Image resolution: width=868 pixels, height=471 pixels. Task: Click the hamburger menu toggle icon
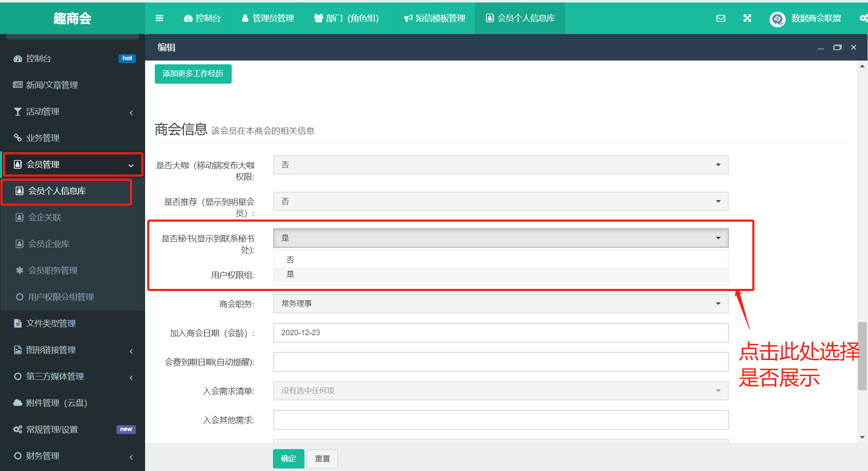point(159,18)
